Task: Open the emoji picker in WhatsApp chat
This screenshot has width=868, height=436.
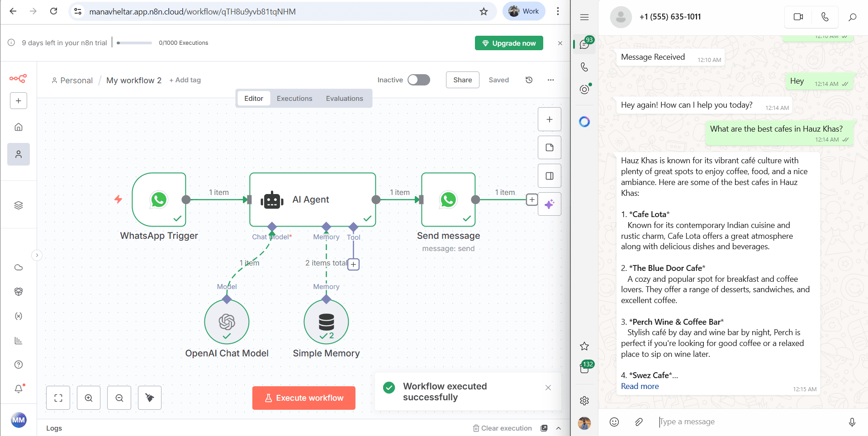Action: pos(614,422)
